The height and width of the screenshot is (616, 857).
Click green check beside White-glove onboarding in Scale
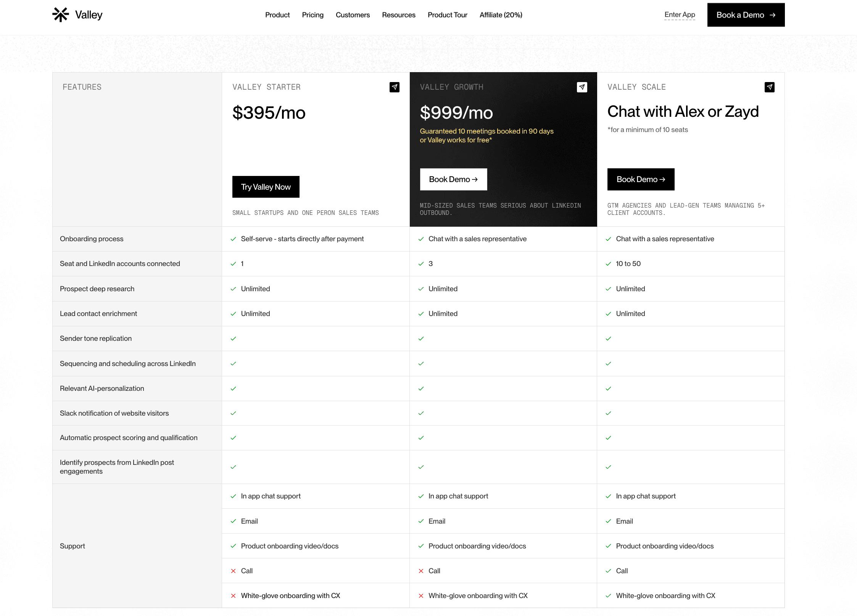click(x=609, y=596)
